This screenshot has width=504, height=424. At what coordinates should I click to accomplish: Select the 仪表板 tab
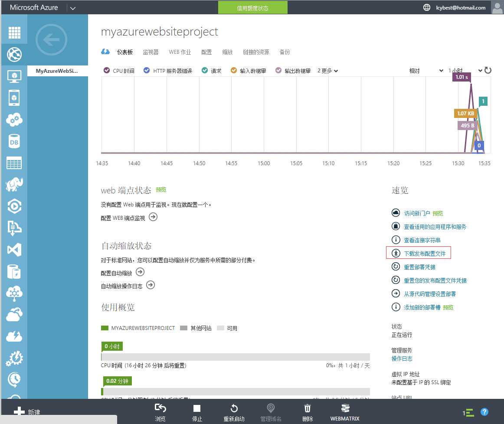point(125,52)
